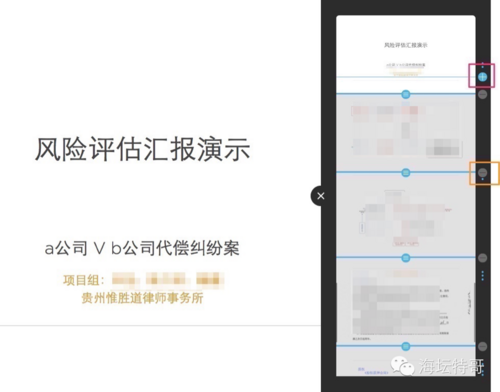Screen dimensions: 500x392
Task: Click gray minus button on first divider line
Action: (x=482, y=95)
